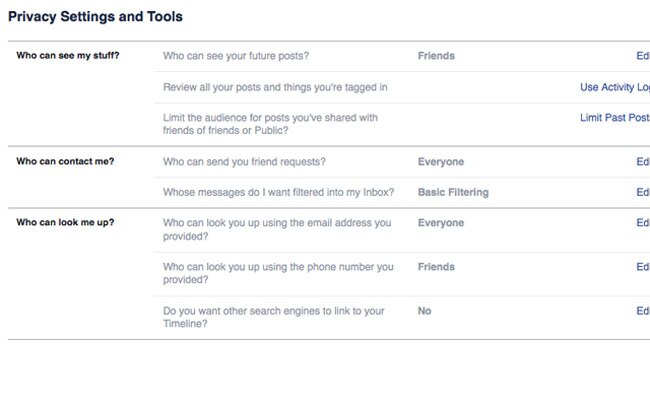The height and width of the screenshot is (406, 650).
Task: Click the "Limit the audience for posts" description
Action: (270, 124)
